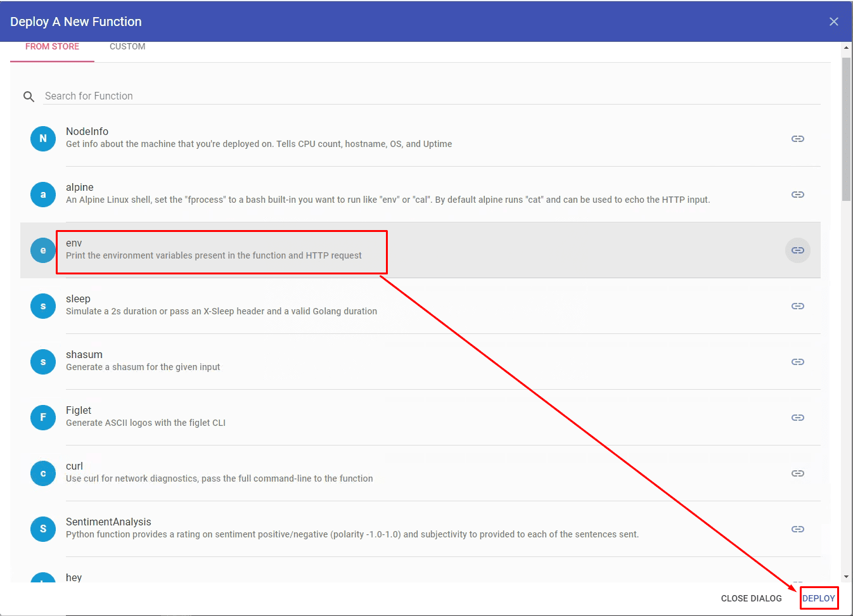Click the sleep 's' avatar icon
This screenshot has width=853, height=616.
(x=43, y=306)
